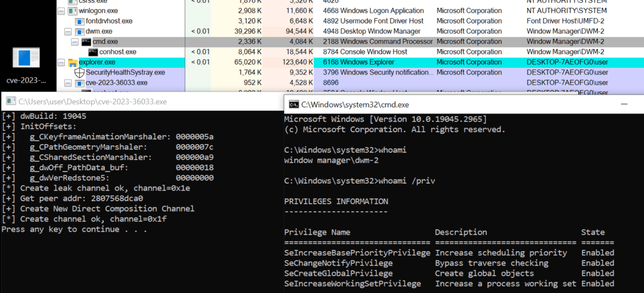Click the cve-2023-36033.exe process icon

point(79,82)
